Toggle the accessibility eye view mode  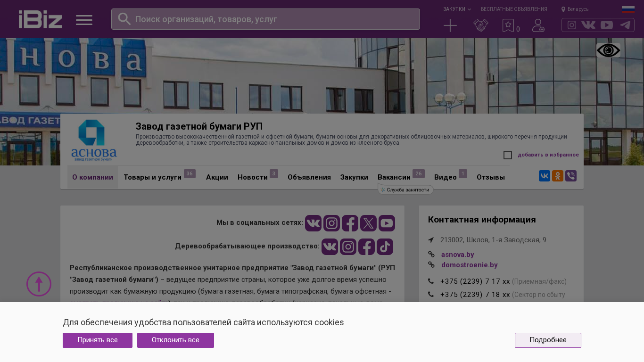[x=608, y=50]
